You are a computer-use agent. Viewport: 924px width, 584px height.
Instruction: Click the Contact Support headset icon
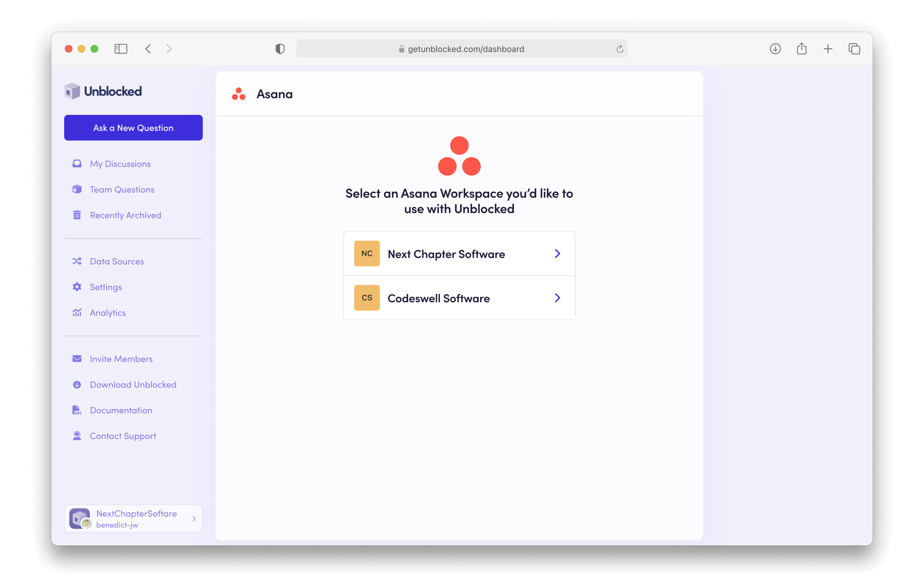(77, 436)
